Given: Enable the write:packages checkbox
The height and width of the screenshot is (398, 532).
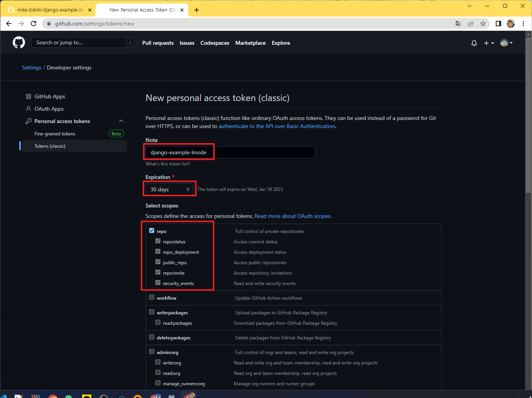Looking at the screenshot, I should click(x=152, y=312).
